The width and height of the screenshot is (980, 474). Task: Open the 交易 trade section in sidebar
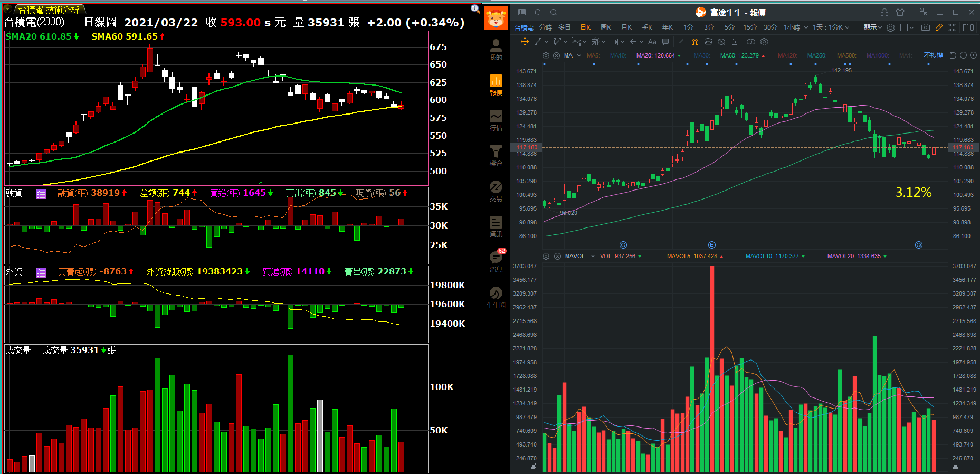496,191
